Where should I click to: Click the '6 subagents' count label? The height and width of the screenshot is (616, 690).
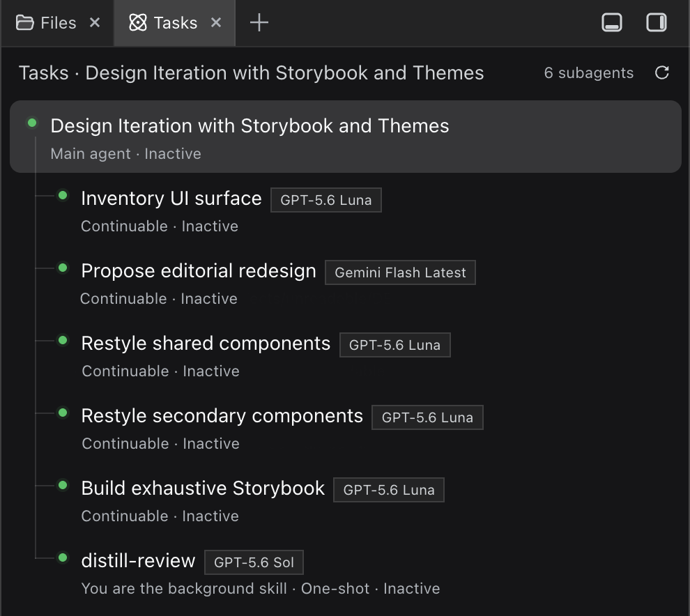[x=589, y=72]
